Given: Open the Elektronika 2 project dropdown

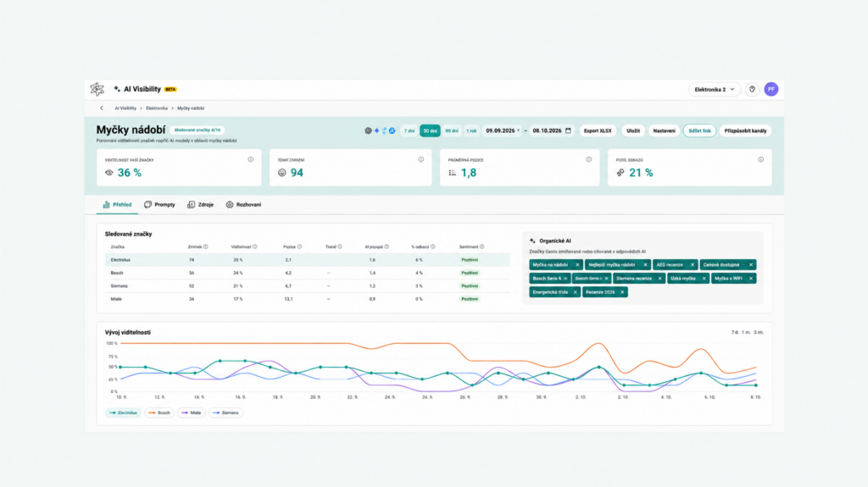Looking at the screenshot, I should click(x=714, y=89).
